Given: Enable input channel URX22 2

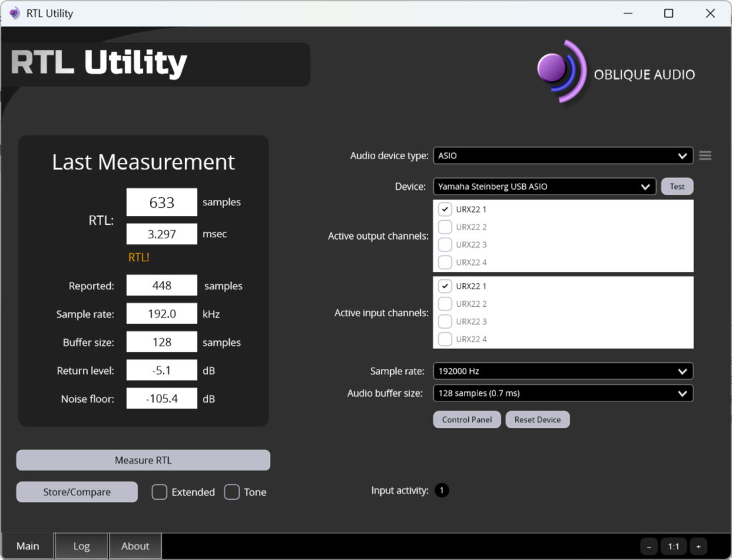Looking at the screenshot, I should pyautogui.click(x=445, y=304).
